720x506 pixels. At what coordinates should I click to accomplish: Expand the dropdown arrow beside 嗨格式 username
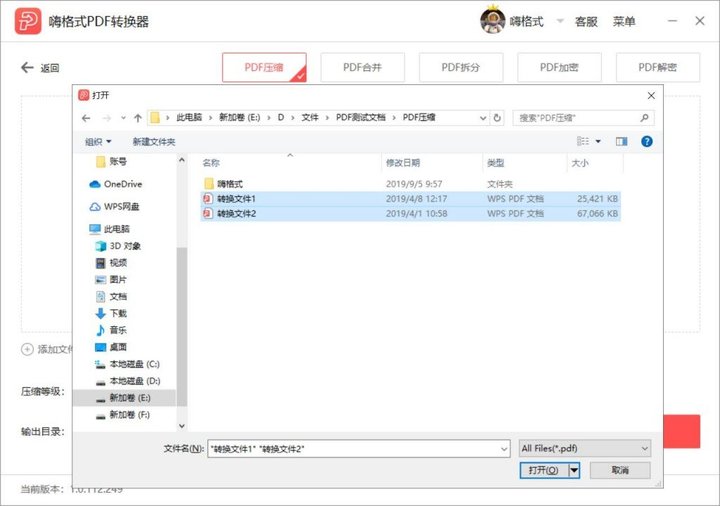(560, 21)
